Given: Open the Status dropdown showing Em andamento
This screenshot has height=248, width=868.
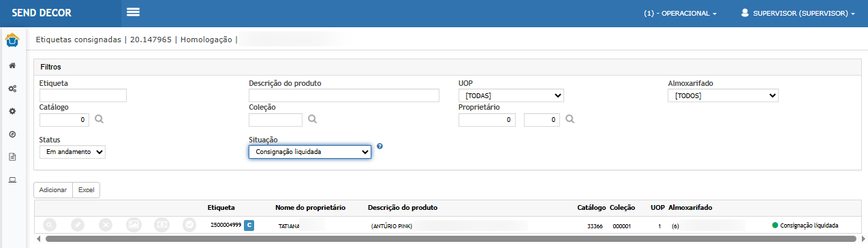Looking at the screenshot, I should point(72,152).
